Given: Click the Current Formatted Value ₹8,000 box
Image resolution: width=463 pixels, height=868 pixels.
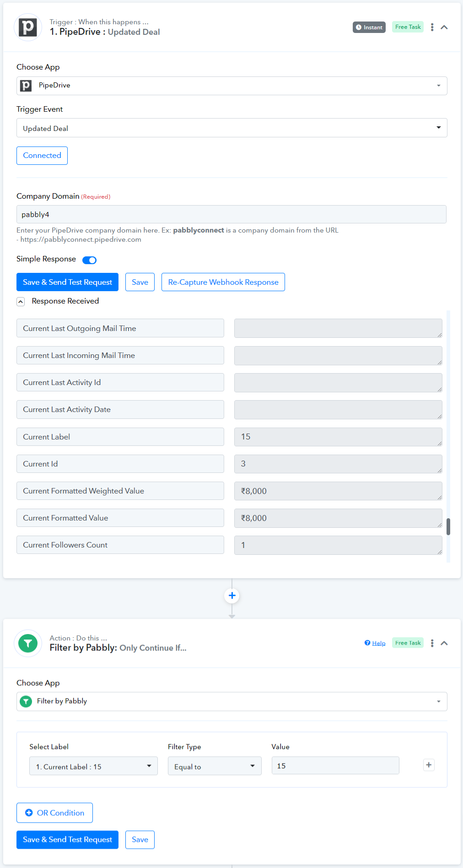Looking at the screenshot, I should (338, 518).
